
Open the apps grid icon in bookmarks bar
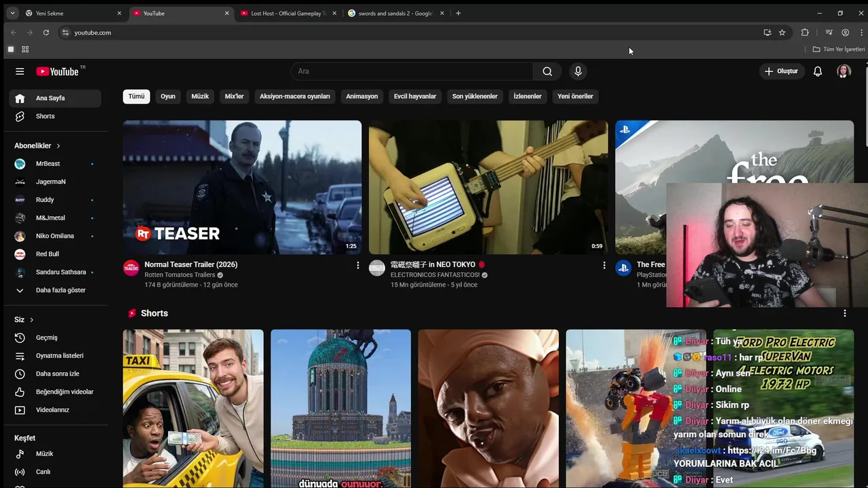[x=25, y=49]
